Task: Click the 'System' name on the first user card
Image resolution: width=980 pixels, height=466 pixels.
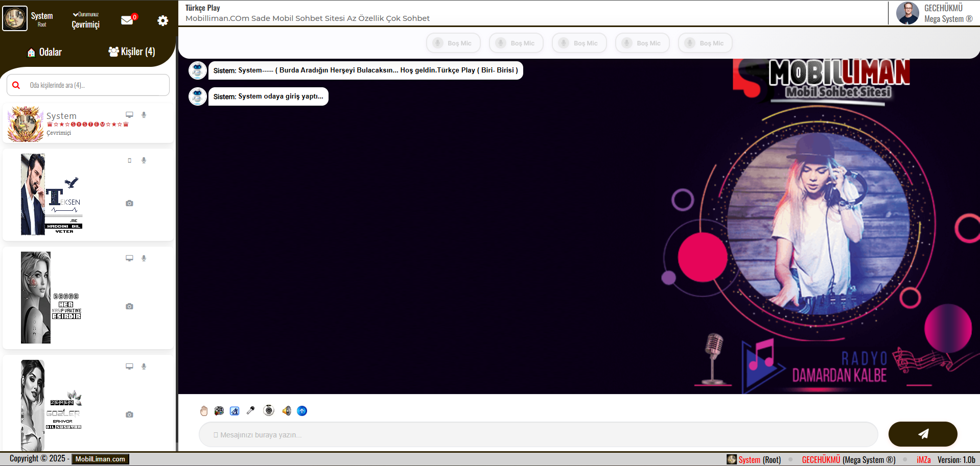Action: [x=61, y=116]
